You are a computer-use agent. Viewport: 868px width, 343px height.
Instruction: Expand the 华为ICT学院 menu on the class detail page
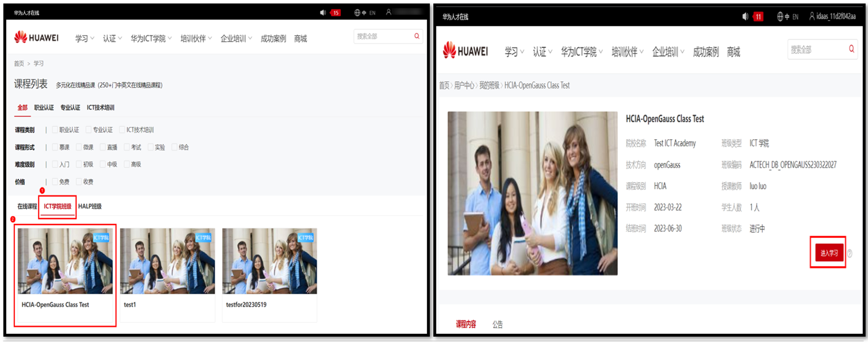coord(582,52)
